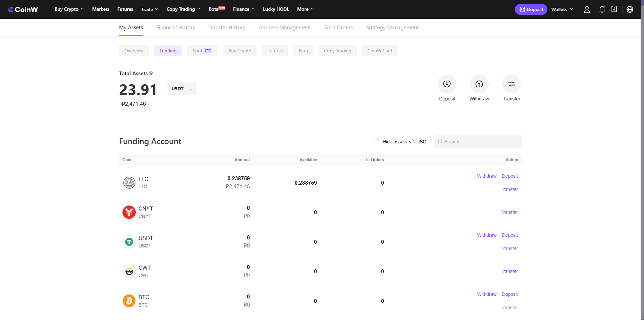Open Markets in the top navigation
This screenshot has width=644, height=320.
(101, 9)
